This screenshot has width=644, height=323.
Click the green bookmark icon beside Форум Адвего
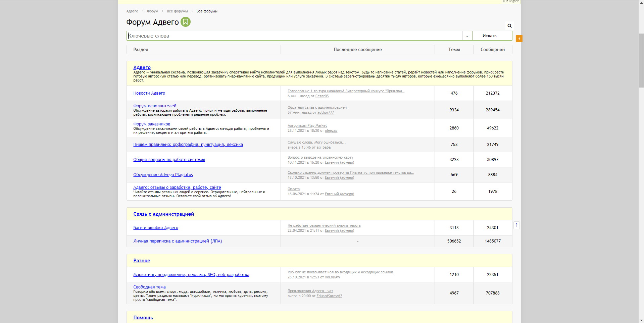coord(186,22)
